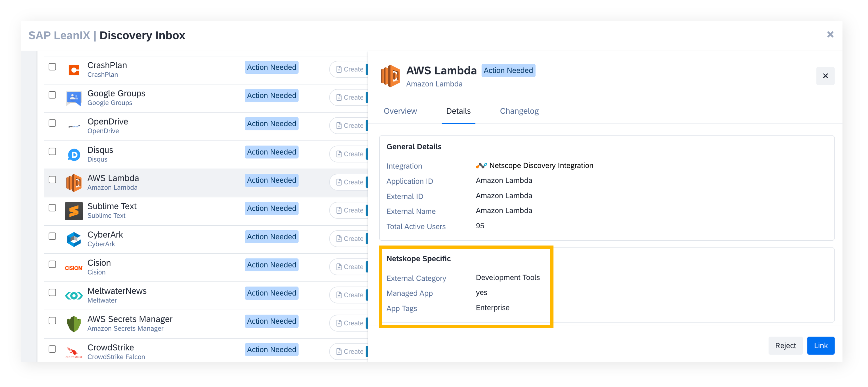
Task: Tick the Google Groups checkbox
Action: (52, 95)
